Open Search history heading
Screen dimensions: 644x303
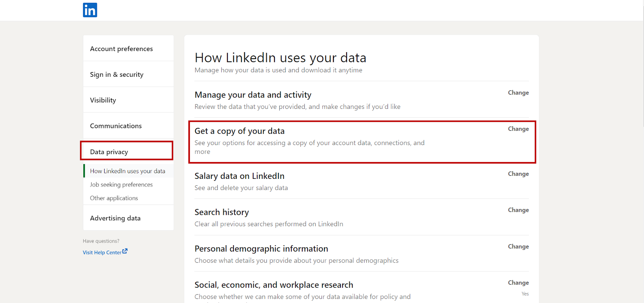(x=222, y=212)
